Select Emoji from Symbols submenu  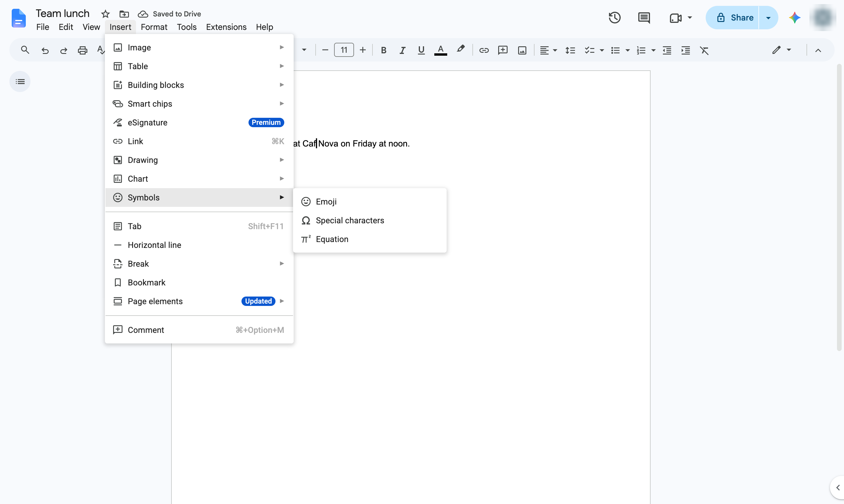coord(370,202)
